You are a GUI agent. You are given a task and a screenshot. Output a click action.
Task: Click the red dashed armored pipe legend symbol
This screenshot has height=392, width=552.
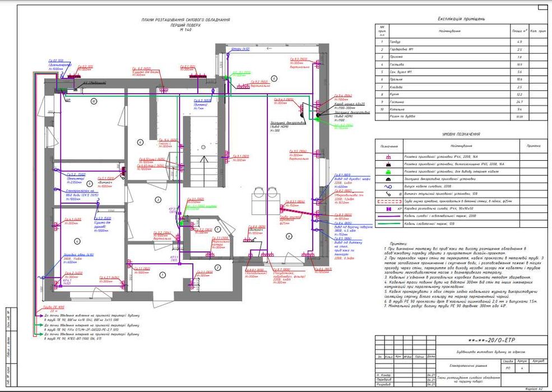click(389, 202)
